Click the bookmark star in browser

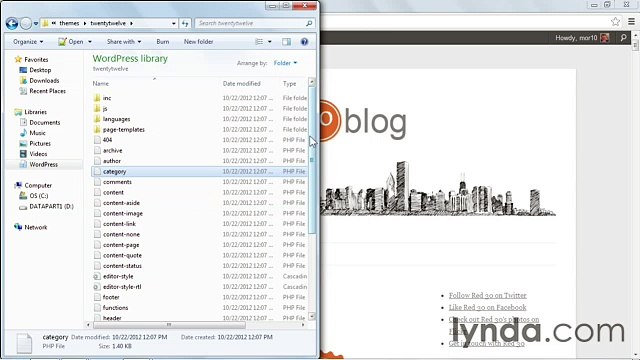tap(615, 21)
